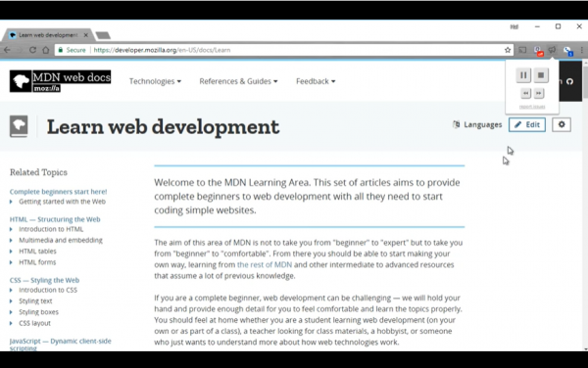Open the Chrome three-dot menu
This screenshot has width=588, height=368.
pos(581,50)
